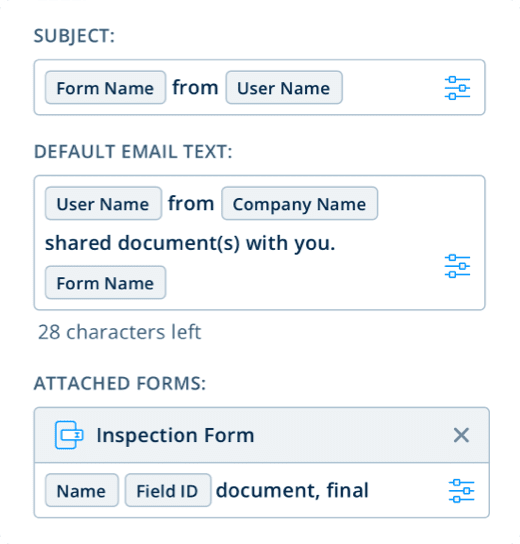This screenshot has height=544, width=520.
Task: Click the 'document, final' text in form naming
Action: tap(292, 491)
